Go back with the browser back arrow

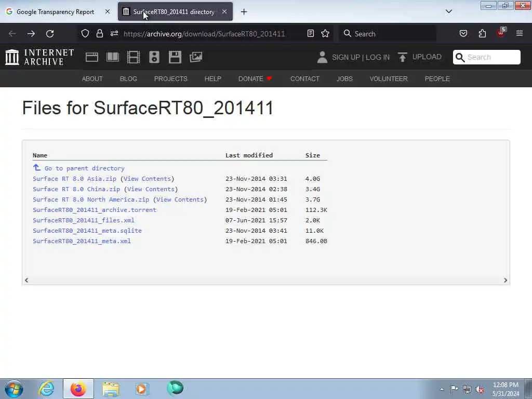(x=12, y=34)
